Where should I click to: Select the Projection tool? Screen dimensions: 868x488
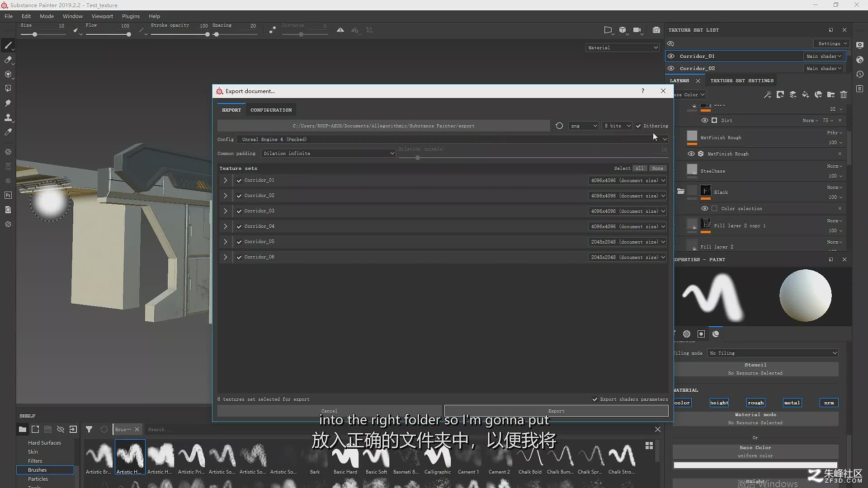click(8, 74)
